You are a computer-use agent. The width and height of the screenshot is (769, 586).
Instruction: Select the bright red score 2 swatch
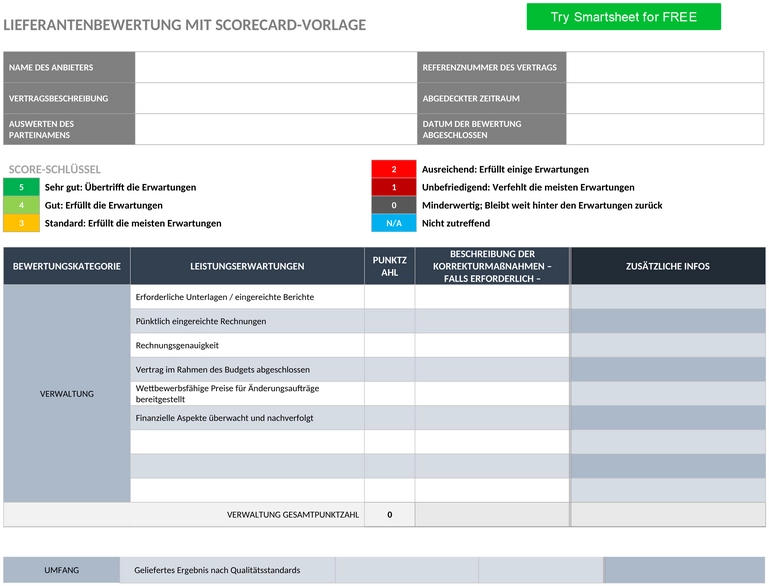[394, 169]
